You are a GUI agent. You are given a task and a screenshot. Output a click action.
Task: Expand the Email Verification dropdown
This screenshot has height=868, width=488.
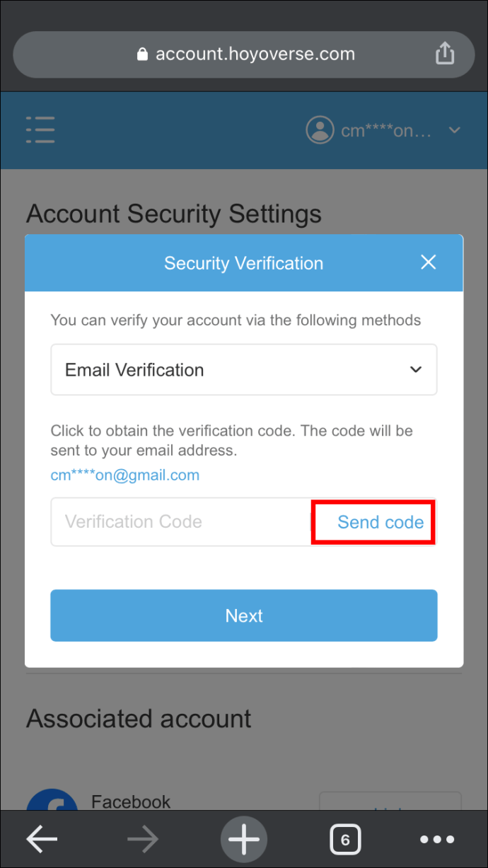(244, 370)
